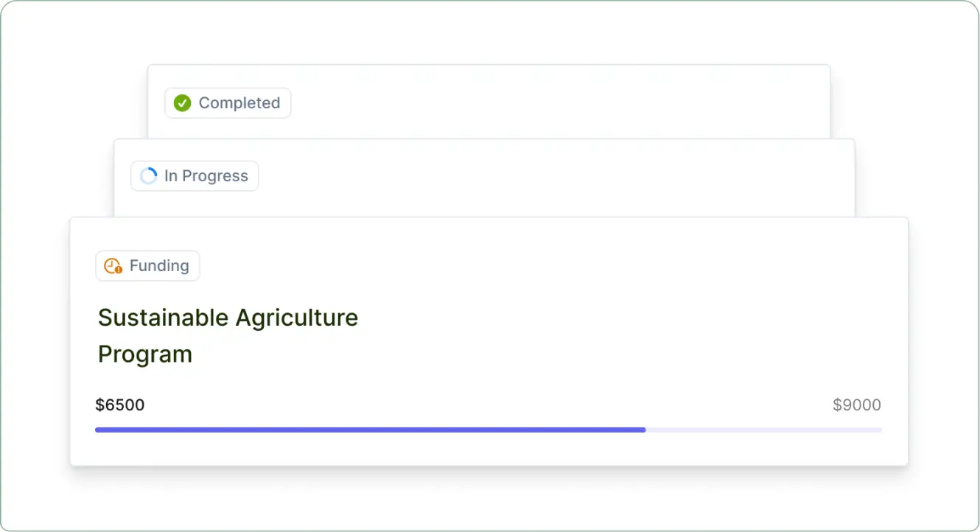This screenshot has height=532, width=980.
Task: Click the word "Sustainable" in the card title
Action: 163,318
